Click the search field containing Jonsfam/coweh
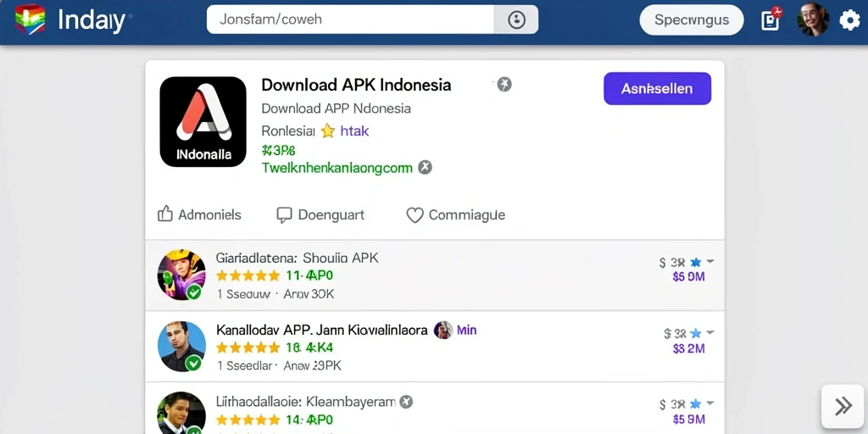 (350, 19)
